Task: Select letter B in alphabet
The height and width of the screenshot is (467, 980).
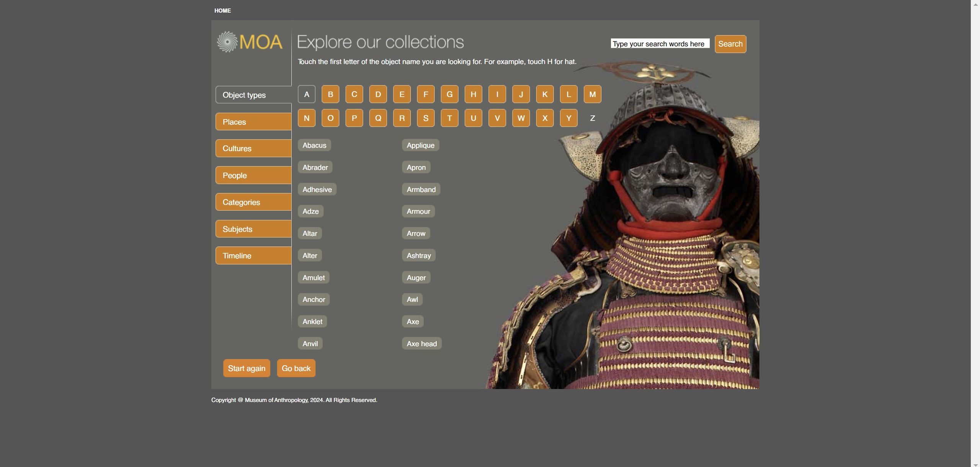Action: coord(330,94)
